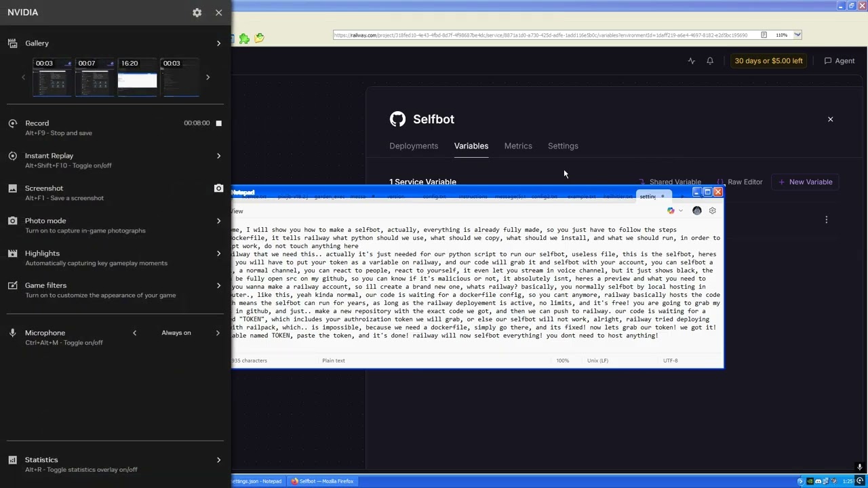
Task: Click the Instant Replay icon
Action: (x=12, y=156)
